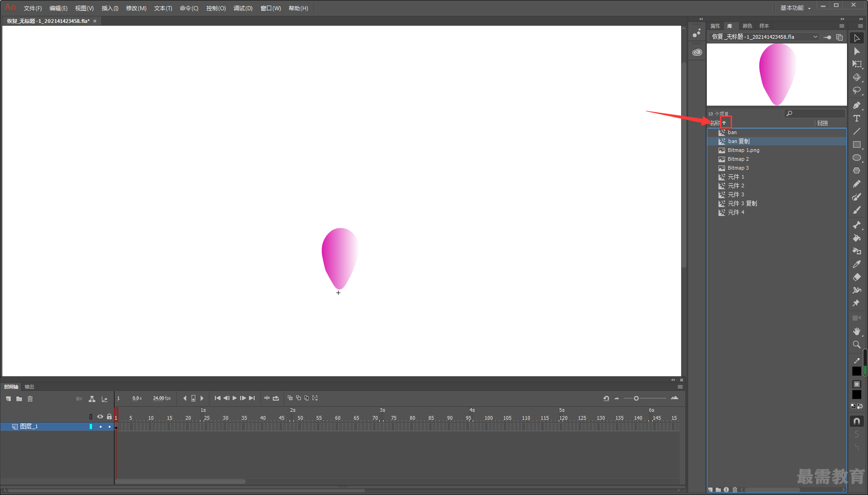Collapse the library panel group arrows
Screen dimensions: 868x495
click(x=842, y=19)
